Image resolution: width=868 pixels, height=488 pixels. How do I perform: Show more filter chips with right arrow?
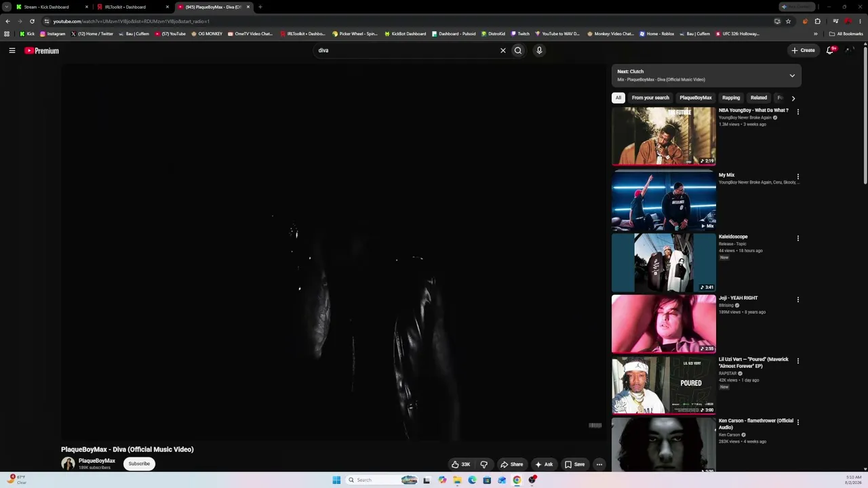793,98
